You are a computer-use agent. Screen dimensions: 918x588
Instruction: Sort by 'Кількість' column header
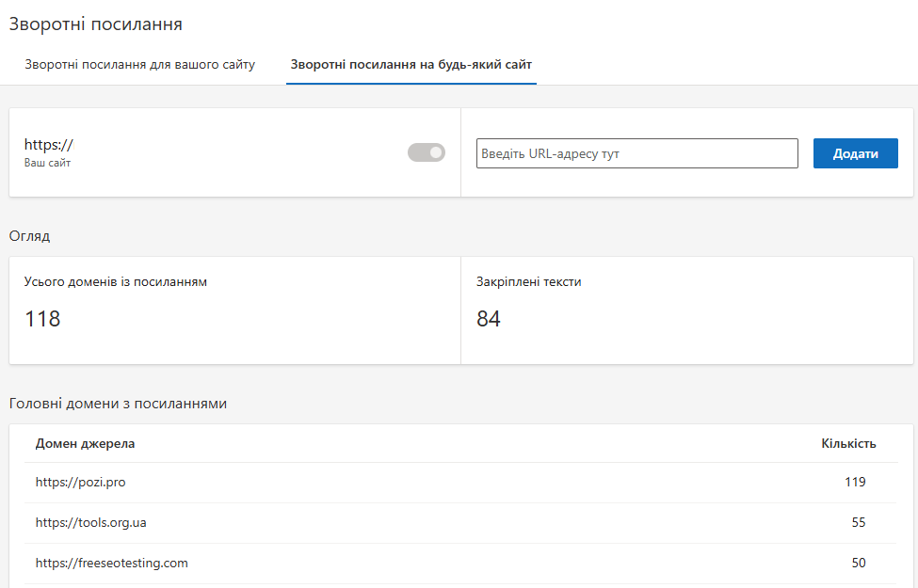tap(848, 443)
